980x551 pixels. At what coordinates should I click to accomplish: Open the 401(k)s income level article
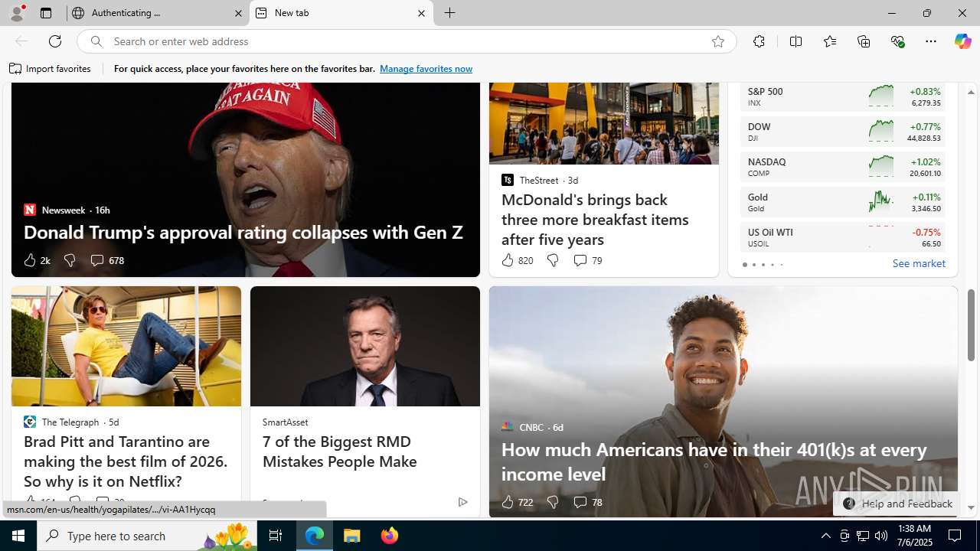(714, 461)
